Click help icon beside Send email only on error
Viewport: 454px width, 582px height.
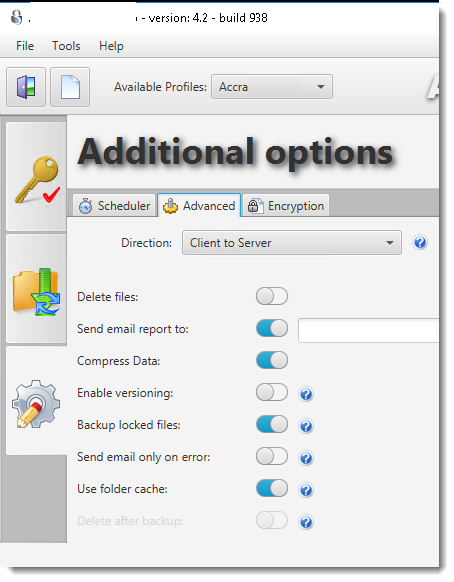point(306,458)
